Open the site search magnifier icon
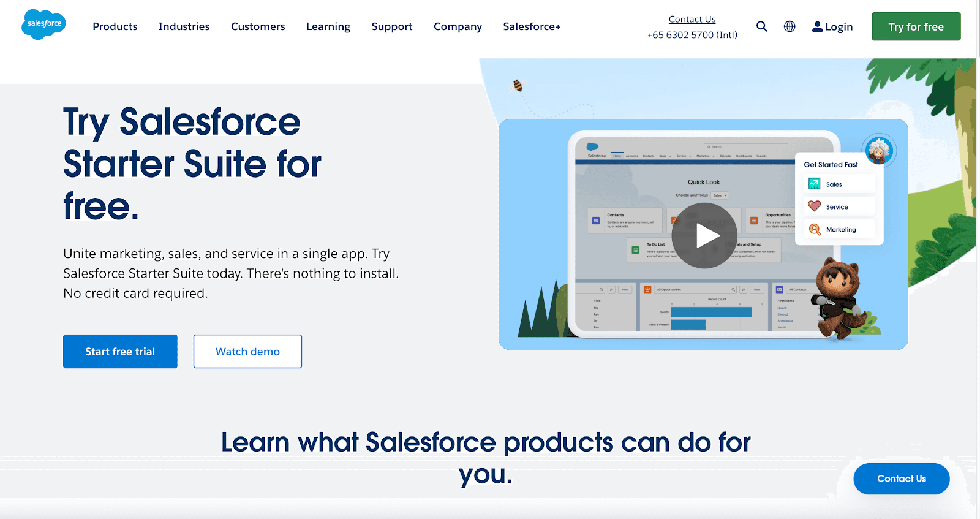Viewport: 980px width, 519px height. tap(761, 26)
